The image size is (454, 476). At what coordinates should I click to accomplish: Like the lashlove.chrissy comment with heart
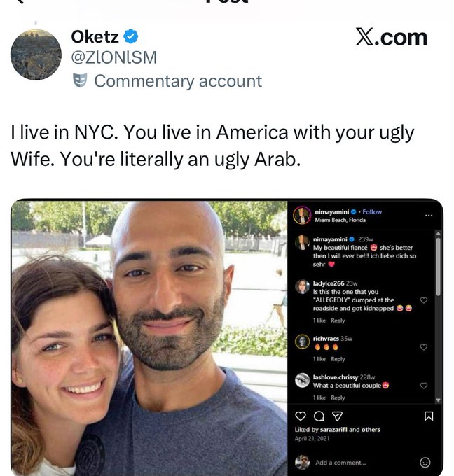click(423, 386)
